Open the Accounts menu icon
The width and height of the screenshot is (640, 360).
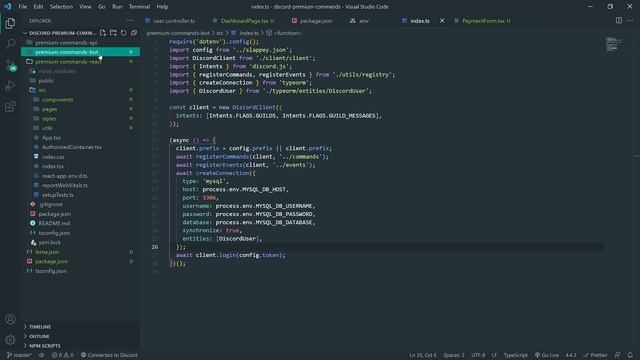point(10,319)
